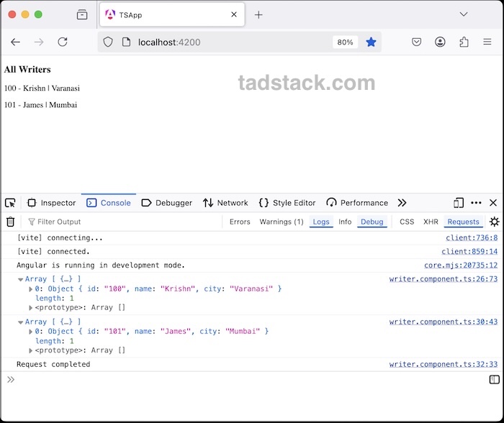
Task: Go back with the back arrow
Action: 15,42
